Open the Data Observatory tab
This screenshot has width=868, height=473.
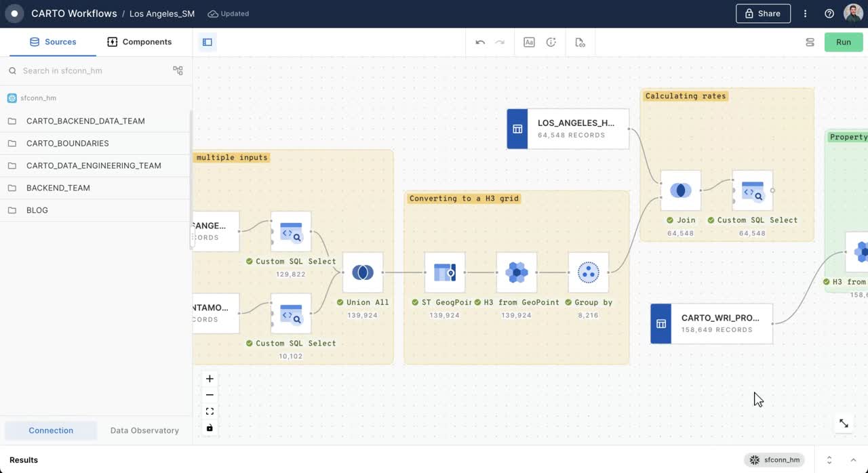pyautogui.click(x=144, y=430)
